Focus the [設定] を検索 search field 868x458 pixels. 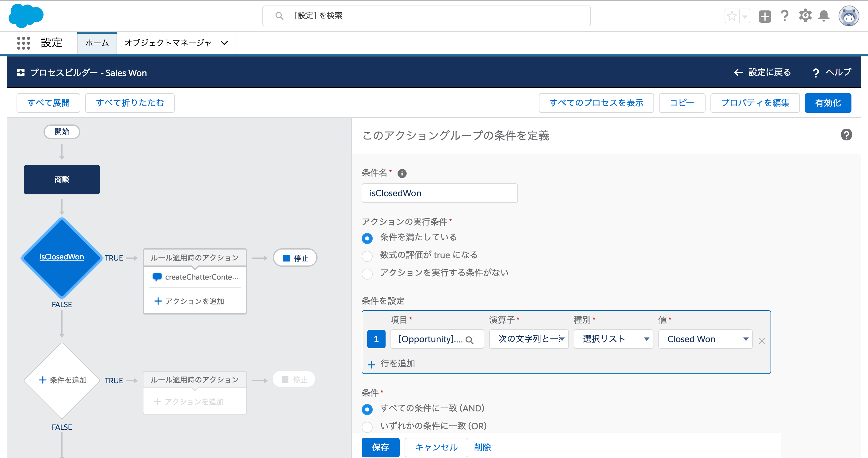click(x=427, y=16)
